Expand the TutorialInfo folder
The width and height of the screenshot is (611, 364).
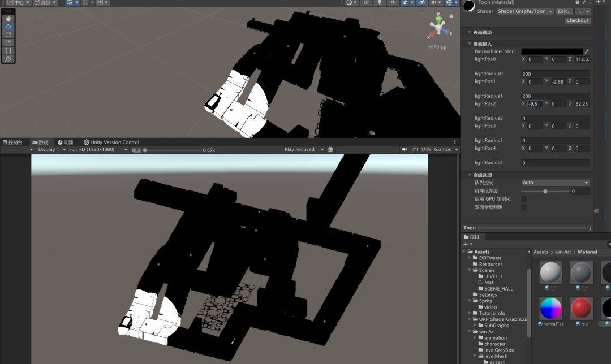coord(470,313)
